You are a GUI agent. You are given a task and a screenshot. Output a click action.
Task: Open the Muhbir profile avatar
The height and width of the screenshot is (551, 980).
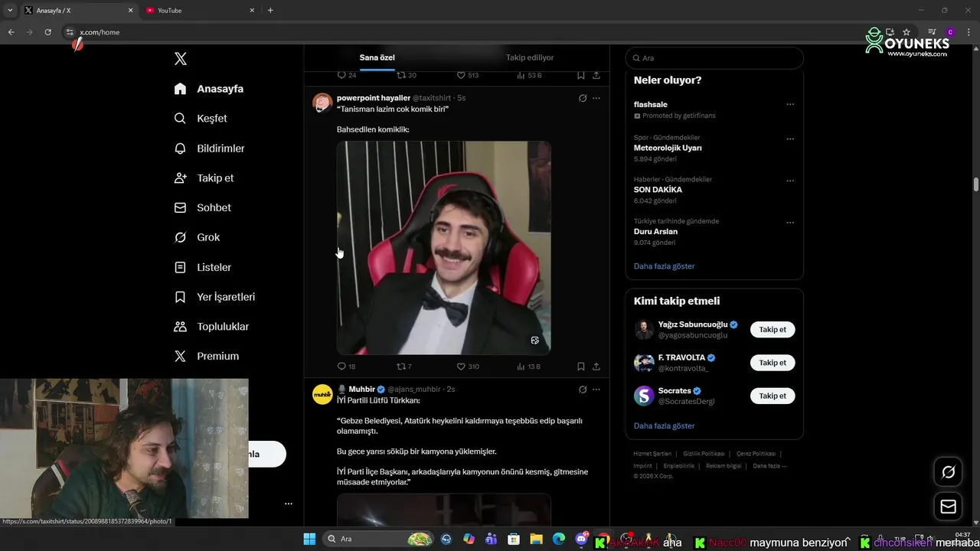pyautogui.click(x=322, y=394)
